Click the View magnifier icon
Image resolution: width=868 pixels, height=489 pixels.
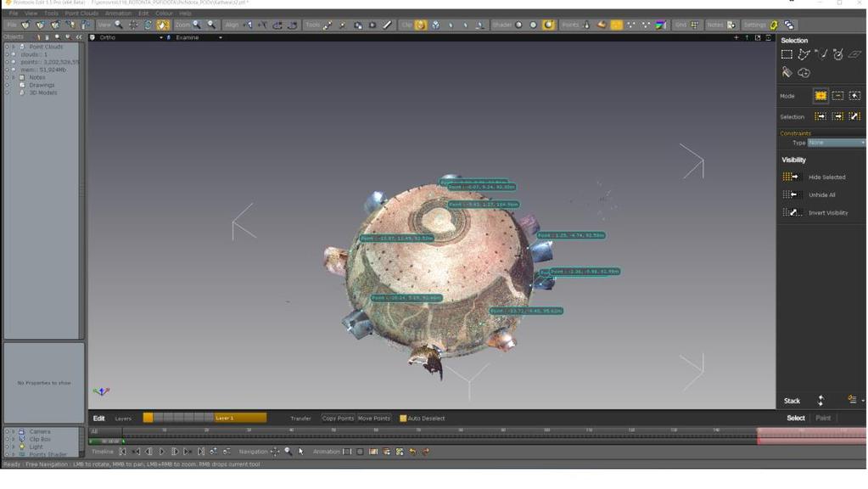tap(119, 25)
